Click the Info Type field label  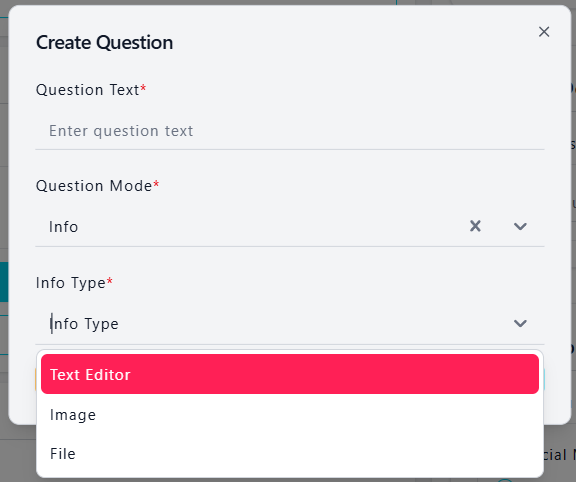(x=71, y=283)
